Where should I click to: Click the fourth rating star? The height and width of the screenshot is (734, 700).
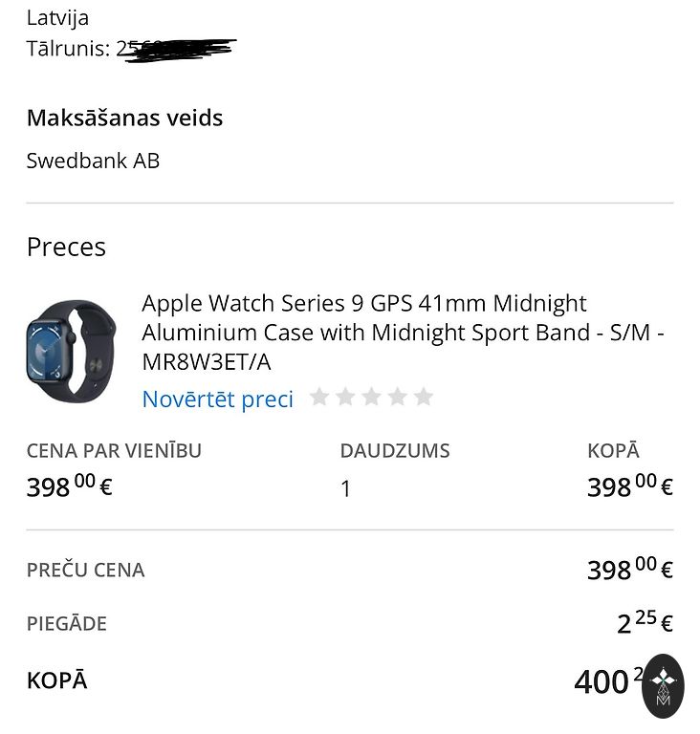point(398,398)
